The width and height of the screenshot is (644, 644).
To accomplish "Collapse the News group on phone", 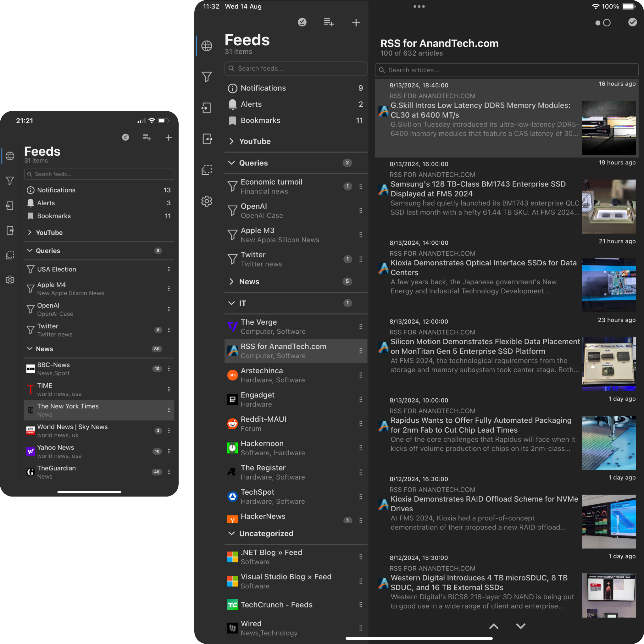I will coord(99,349).
